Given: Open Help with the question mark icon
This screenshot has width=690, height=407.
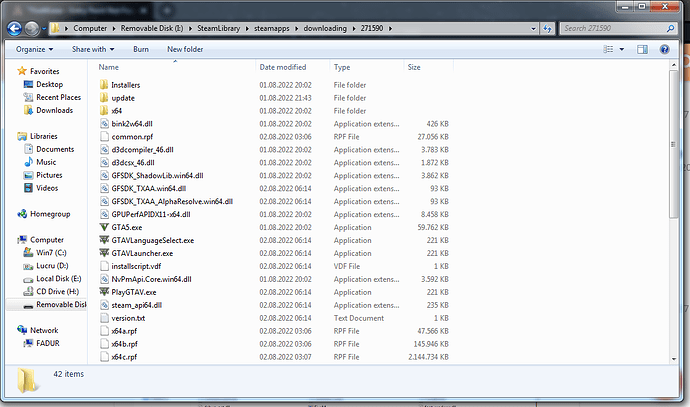Looking at the screenshot, I should (x=664, y=49).
